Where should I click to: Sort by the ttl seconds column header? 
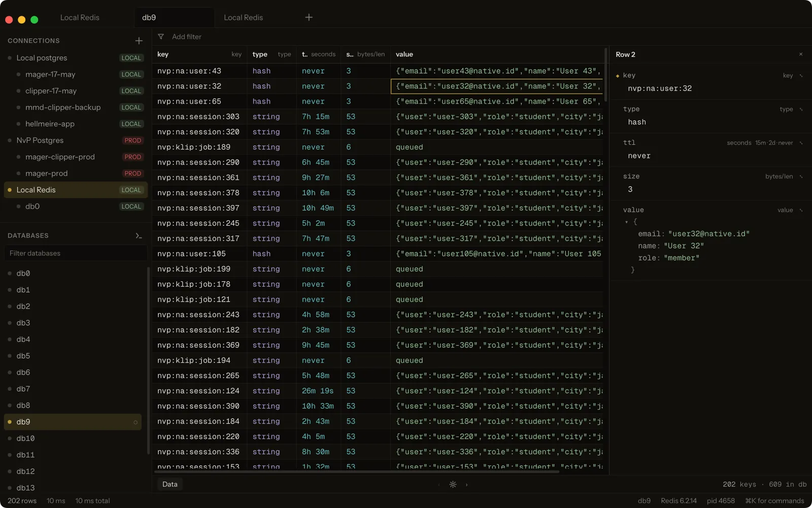(318, 54)
